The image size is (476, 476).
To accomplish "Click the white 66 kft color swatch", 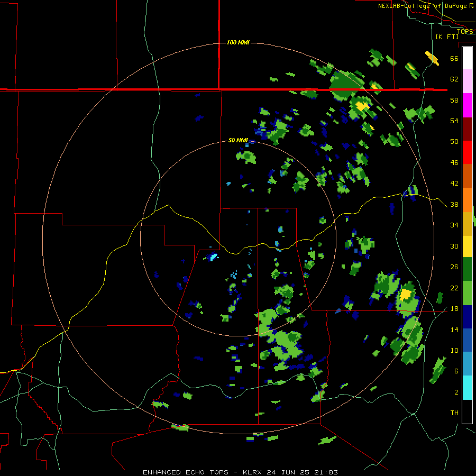I will point(467,58).
